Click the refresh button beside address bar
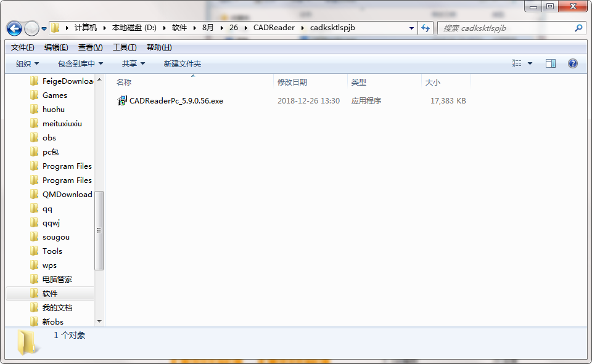 click(x=425, y=28)
